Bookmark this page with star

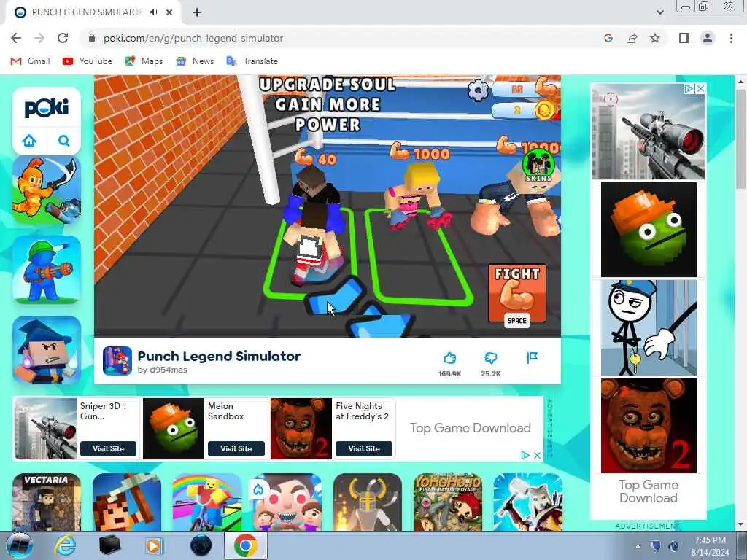tap(655, 38)
